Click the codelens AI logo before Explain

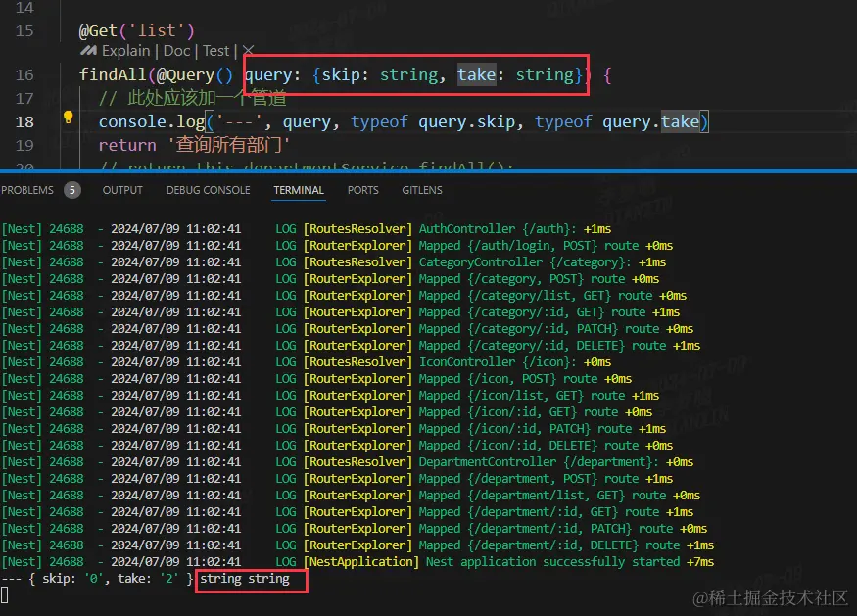[88, 51]
